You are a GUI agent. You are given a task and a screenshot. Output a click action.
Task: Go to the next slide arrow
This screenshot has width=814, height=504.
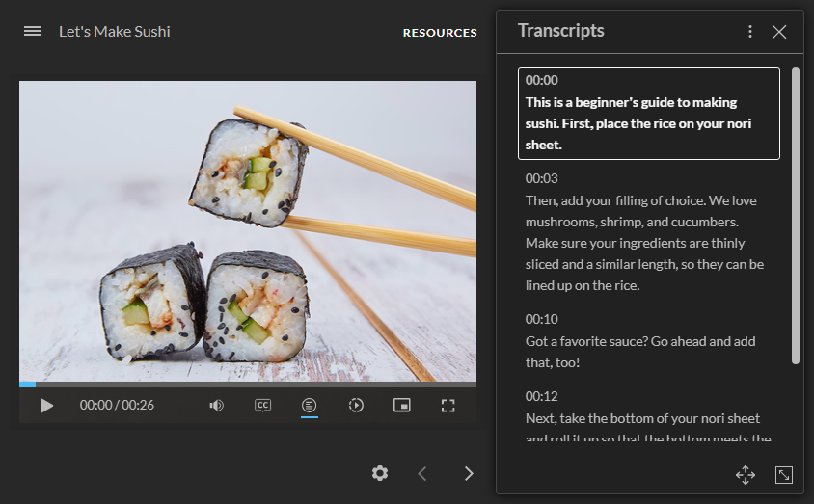(469, 473)
